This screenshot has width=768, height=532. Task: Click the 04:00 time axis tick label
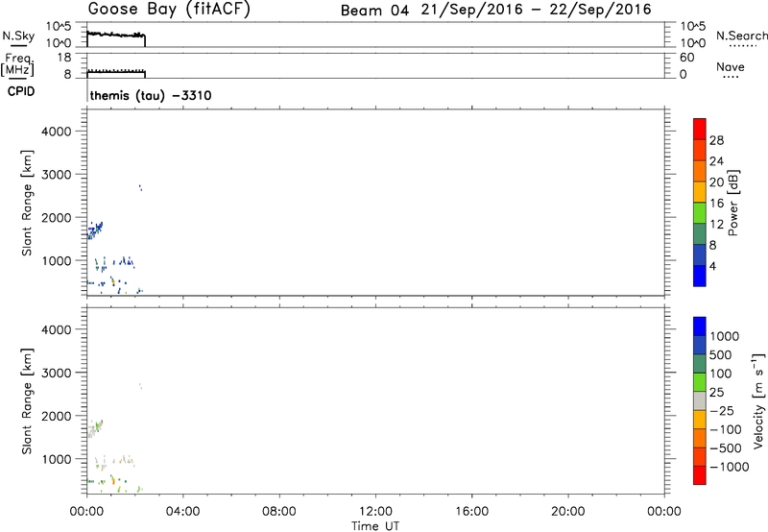click(182, 512)
